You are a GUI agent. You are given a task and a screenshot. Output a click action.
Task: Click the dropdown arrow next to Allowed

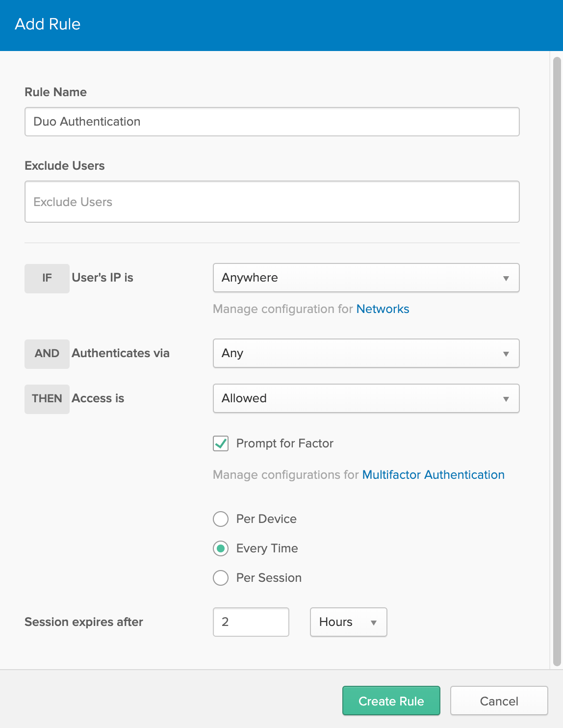click(x=507, y=398)
